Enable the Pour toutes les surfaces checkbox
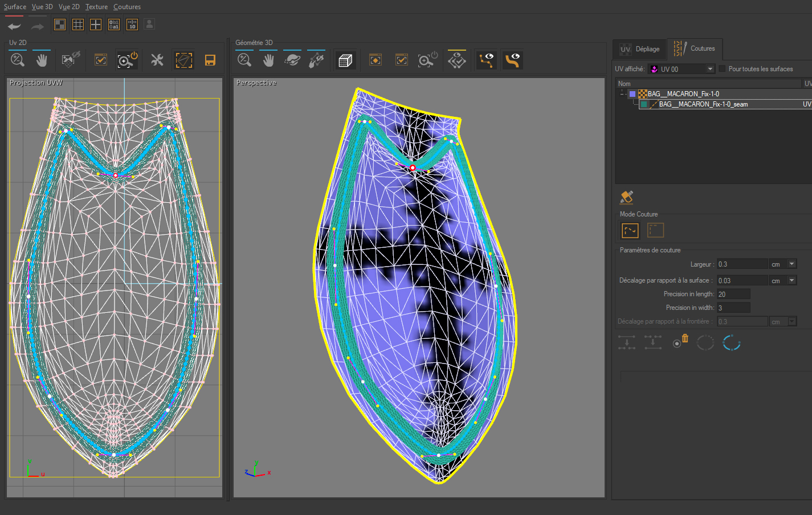Image resolution: width=812 pixels, height=515 pixels. 723,69
